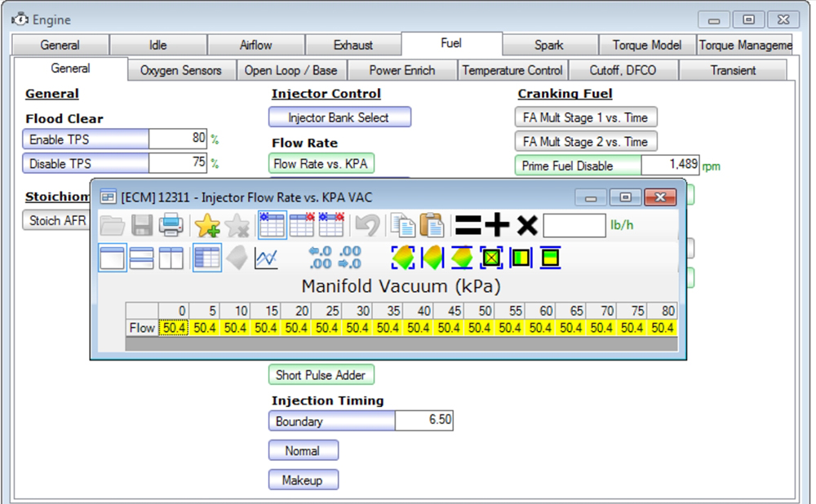Image resolution: width=816 pixels, height=504 pixels.
Task: Click the paste clipboard icon
Action: (432, 225)
